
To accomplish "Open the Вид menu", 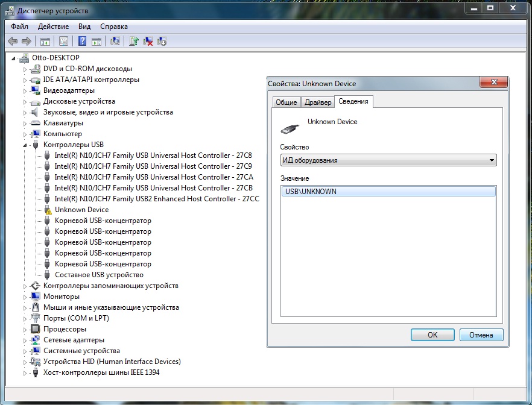I will click(x=84, y=27).
